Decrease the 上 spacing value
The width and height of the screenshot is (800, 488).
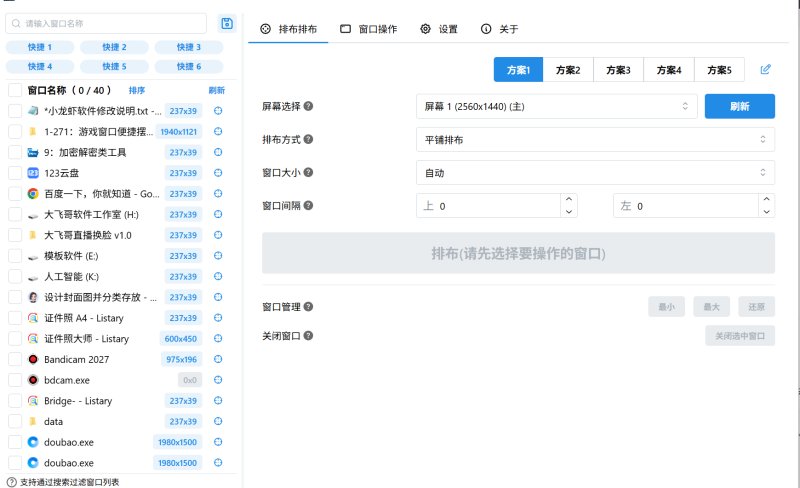pyautogui.click(x=569, y=212)
